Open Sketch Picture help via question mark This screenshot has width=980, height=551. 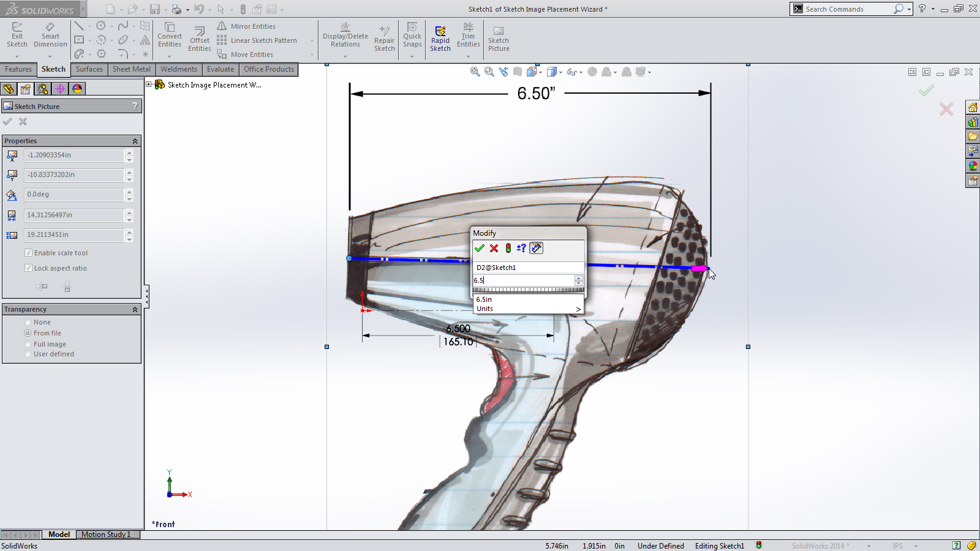pos(134,106)
